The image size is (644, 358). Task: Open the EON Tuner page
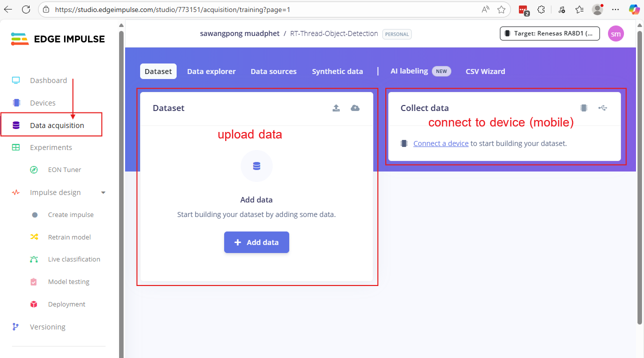point(64,170)
